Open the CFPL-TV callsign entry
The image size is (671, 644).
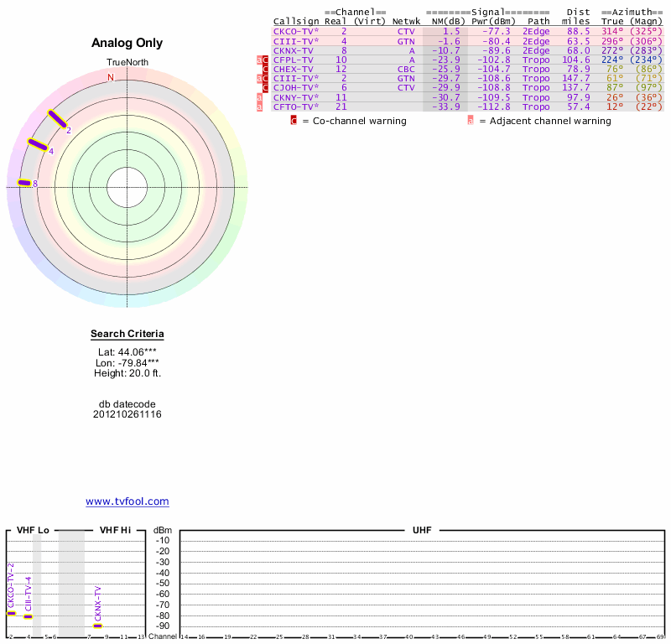[x=294, y=60]
